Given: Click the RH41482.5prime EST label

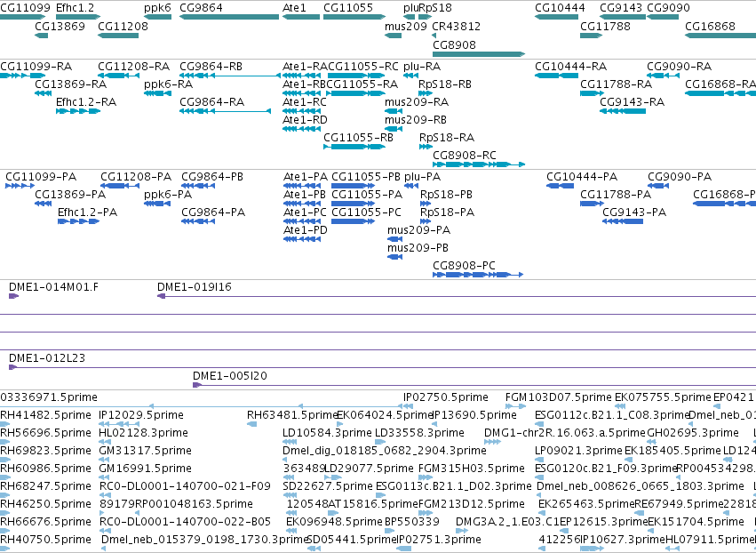Looking at the screenshot, I should (45, 415).
